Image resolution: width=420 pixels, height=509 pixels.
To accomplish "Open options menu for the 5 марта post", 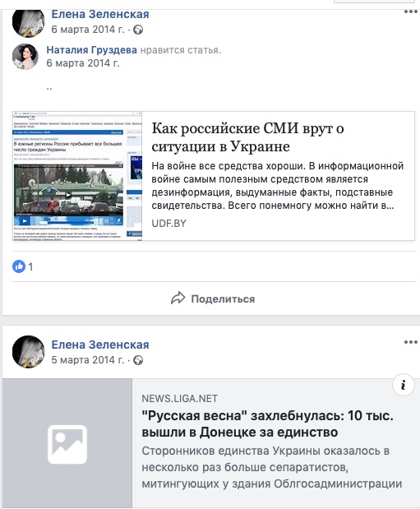I will [410, 342].
